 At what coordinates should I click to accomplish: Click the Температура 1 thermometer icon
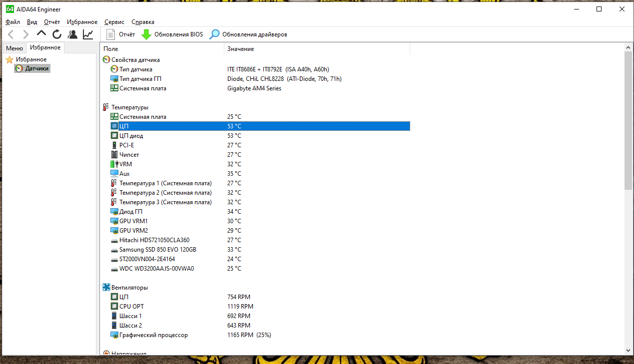tap(114, 183)
